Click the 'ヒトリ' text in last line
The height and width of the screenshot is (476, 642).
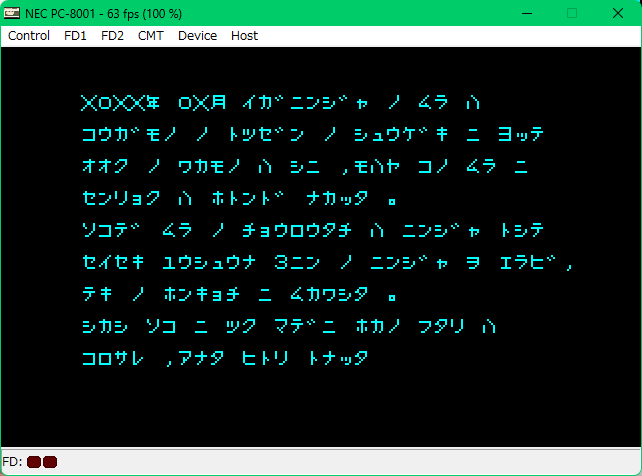[x=265, y=359]
